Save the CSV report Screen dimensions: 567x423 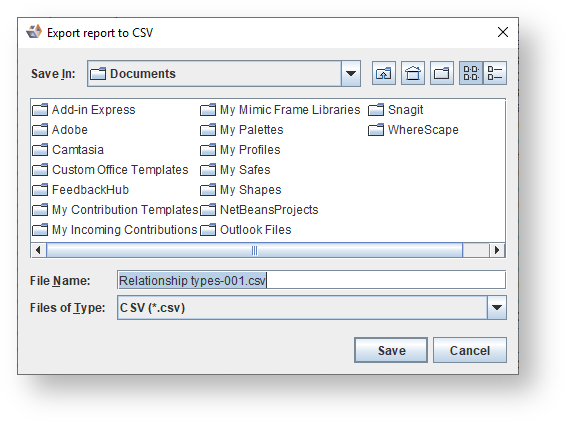coord(391,350)
